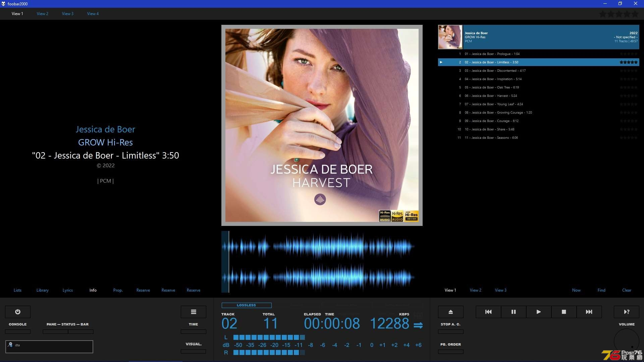Select the top View 1 tab

[17, 14]
